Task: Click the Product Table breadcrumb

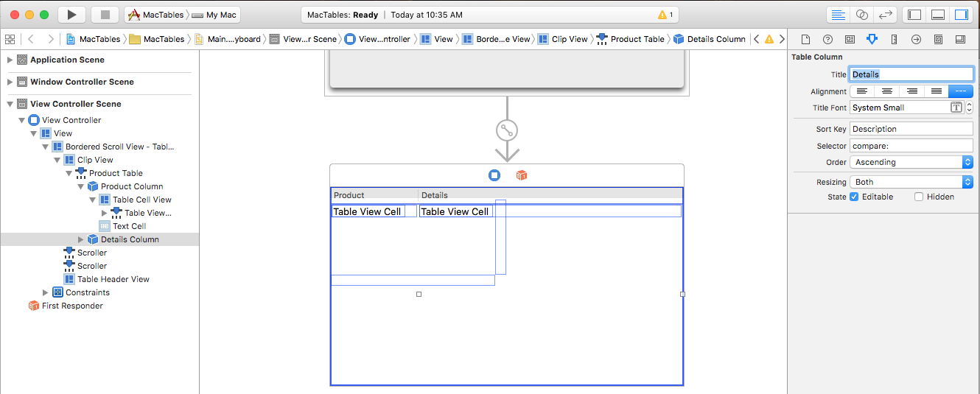Action: pyautogui.click(x=631, y=39)
